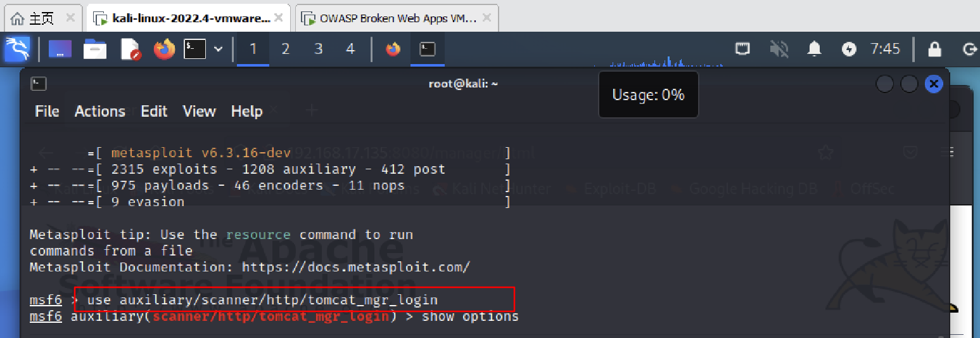Close the 主页 home tab
Image resolution: width=980 pixels, height=338 pixels.
coord(70,18)
